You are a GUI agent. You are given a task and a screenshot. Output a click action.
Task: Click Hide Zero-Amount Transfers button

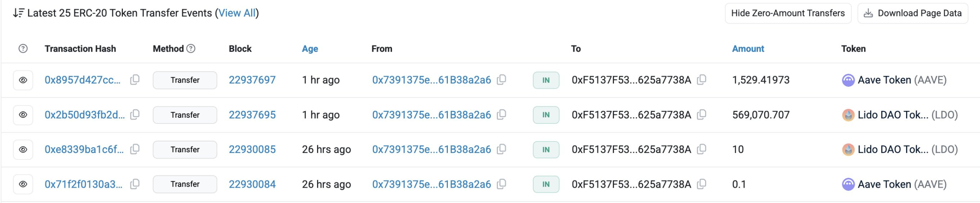(x=788, y=13)
